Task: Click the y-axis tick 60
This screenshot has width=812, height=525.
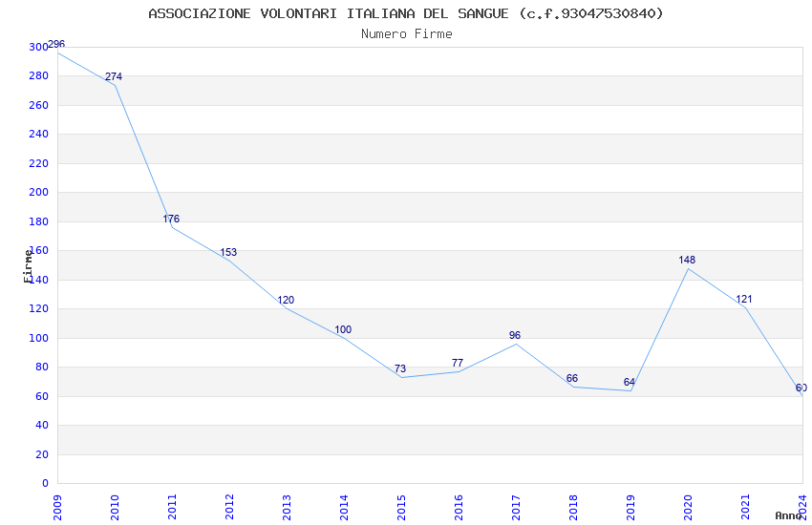Action: [41, 397]
